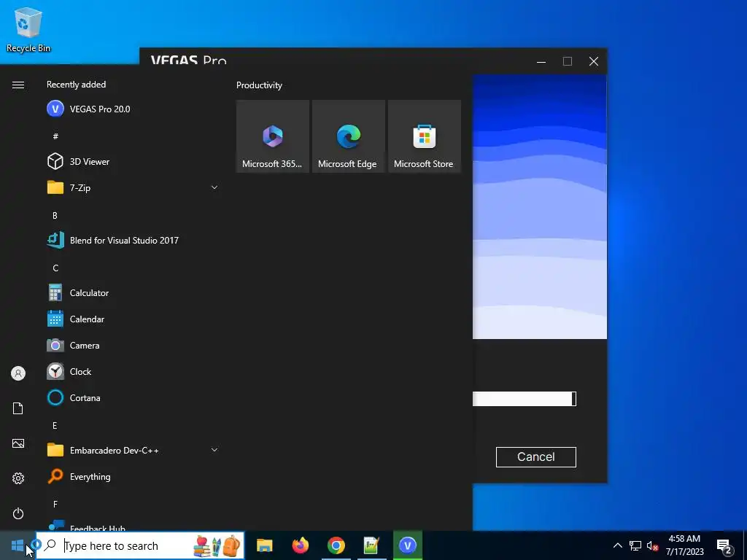The height and width of the screenshot is (560, 747).
Task: Jump to the # letter header
Action: 55,136
